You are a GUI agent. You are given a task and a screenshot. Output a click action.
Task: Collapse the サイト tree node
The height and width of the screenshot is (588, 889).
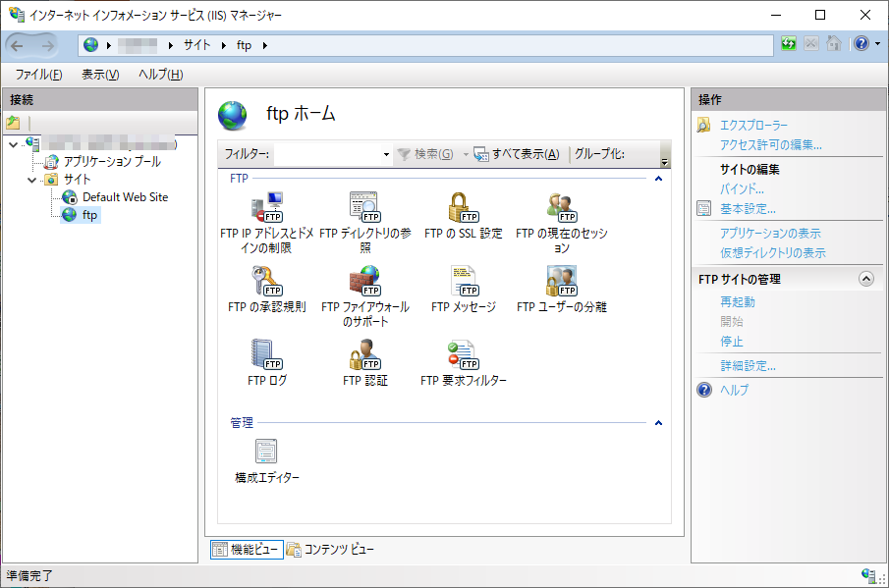point(31,181)
